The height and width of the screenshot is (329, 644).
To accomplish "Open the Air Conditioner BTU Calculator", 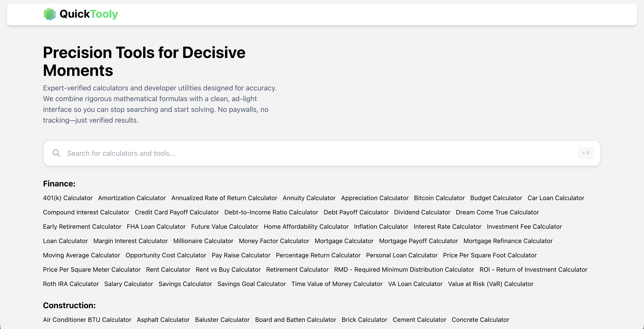I will pyautogui.click(x=87, y=320).
